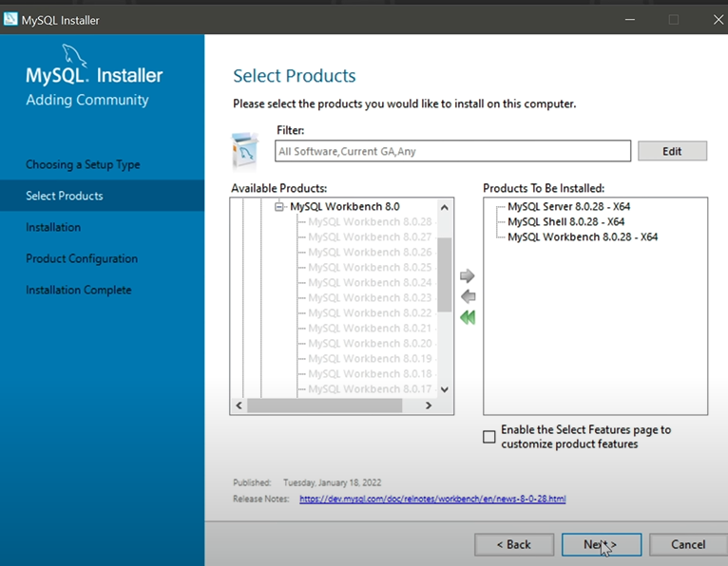Viewport: 728px width, 566px height.
Task: Open Product Configuration step in sidebar
Action: tap(82, 259)
